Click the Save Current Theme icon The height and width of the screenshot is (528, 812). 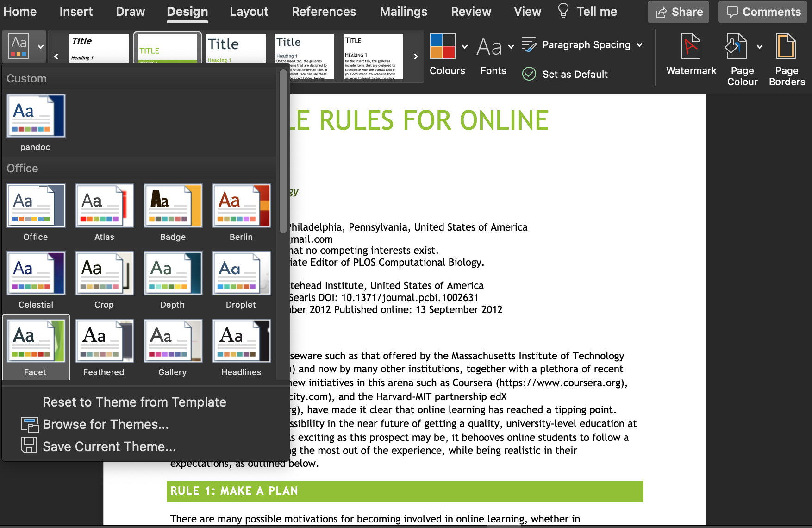click(29, 446)
